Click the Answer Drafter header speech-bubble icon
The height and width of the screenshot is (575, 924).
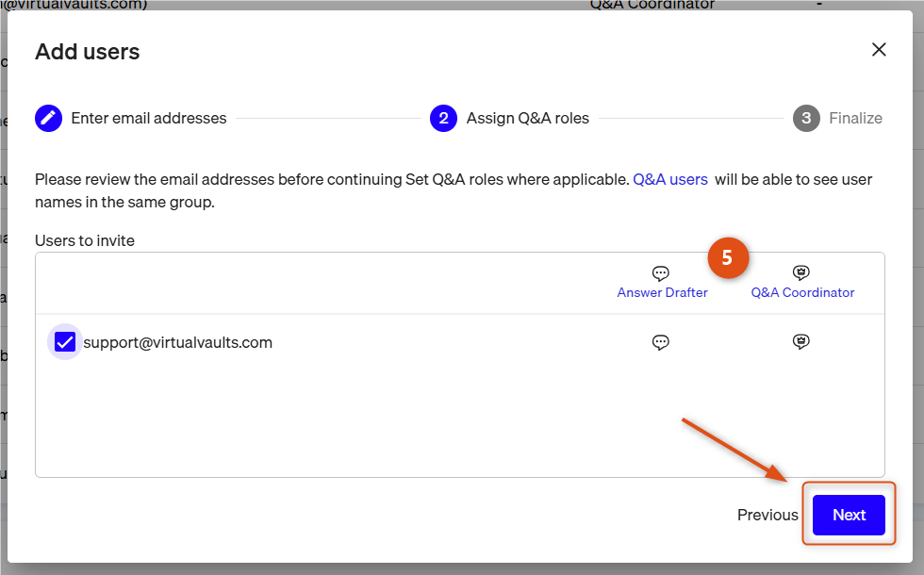661,272
